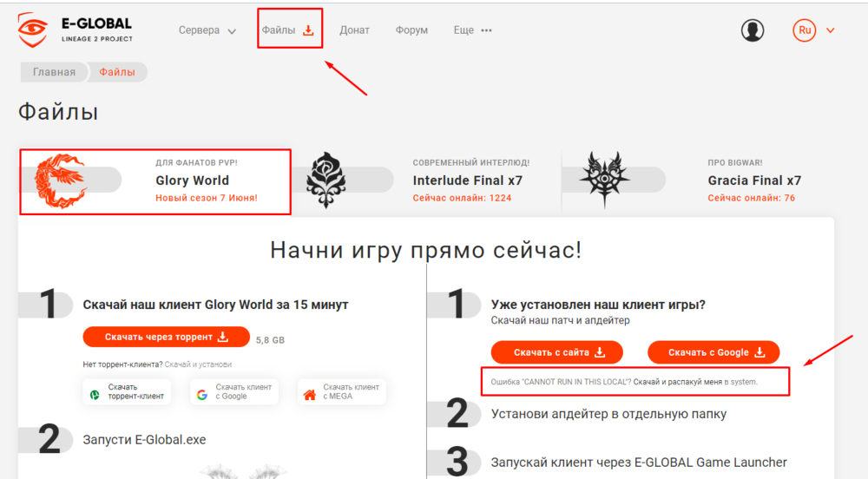Viewport: 868px width, 479px height.
Task: Click the Glory World phoenix emblem
Action: 61,180
